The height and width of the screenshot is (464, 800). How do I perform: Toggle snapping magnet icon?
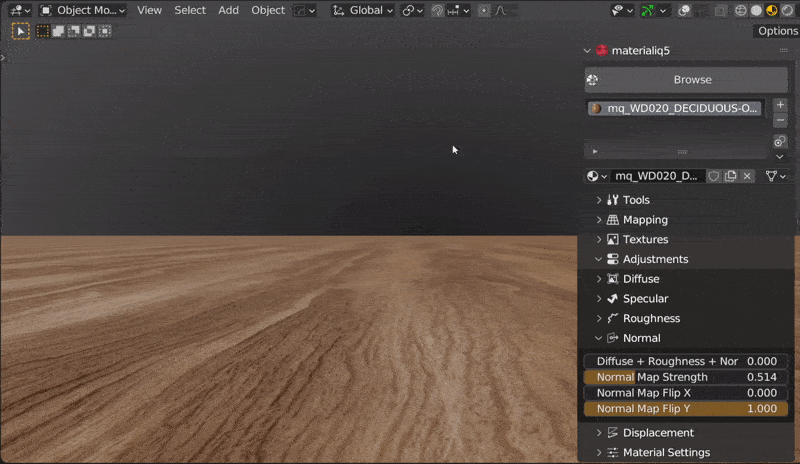tap(437, 10)
